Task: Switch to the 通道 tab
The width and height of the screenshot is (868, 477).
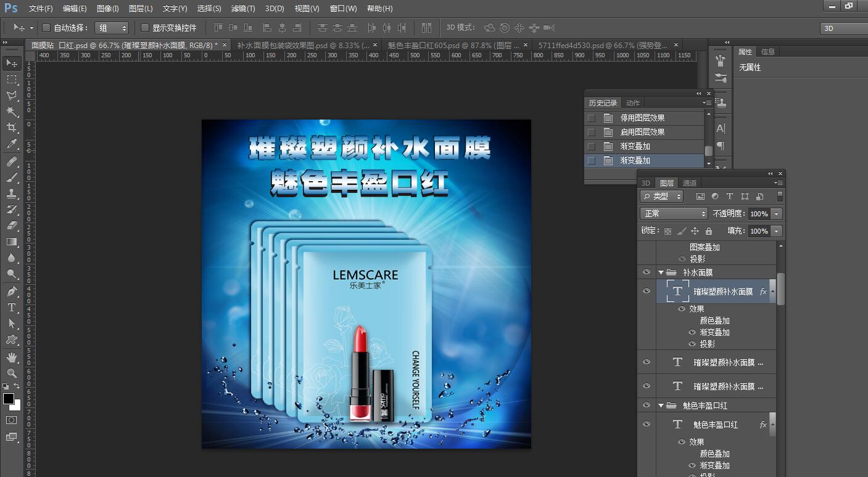Action: pos(689,183)
